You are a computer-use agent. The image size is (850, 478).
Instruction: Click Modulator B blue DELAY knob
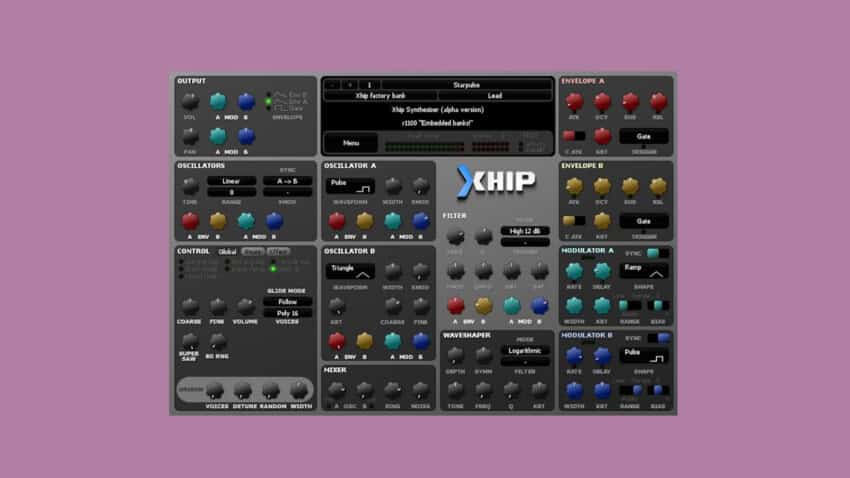point(602,355)
